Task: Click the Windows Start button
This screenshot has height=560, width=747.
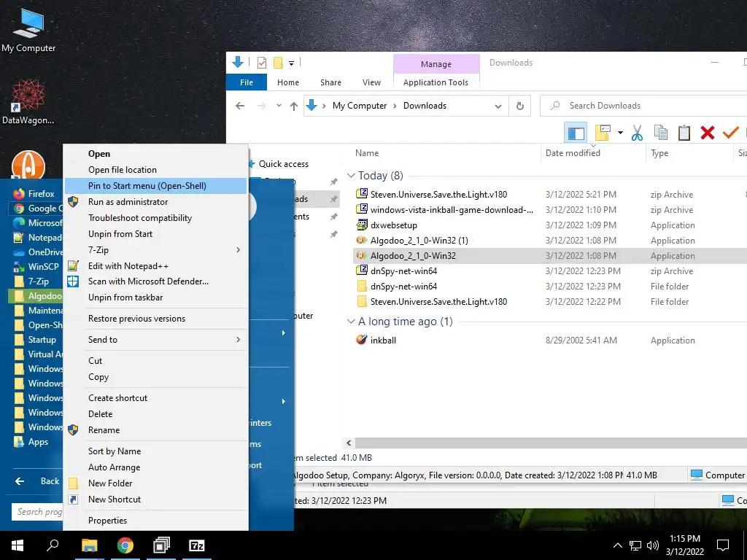Action: point(18,545)
